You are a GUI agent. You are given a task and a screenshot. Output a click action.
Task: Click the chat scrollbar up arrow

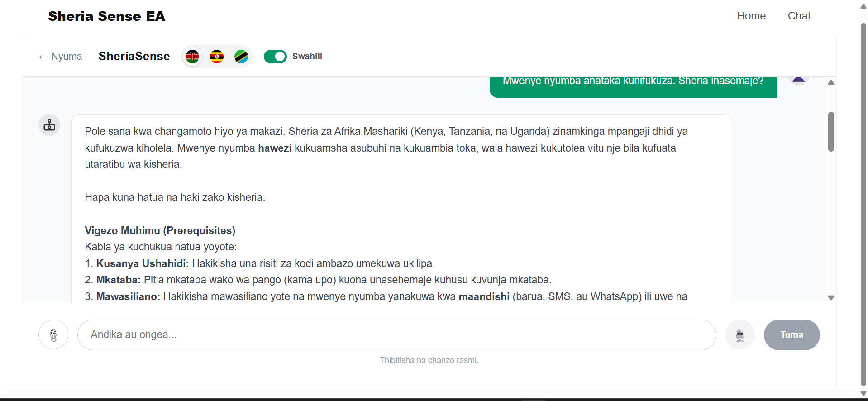pyautogui.click(x=831, y=82)
